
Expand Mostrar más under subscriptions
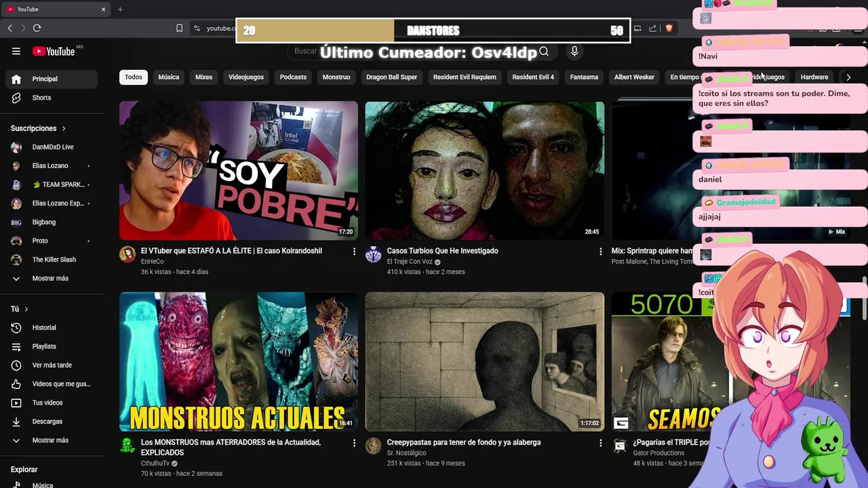point(52,279)
